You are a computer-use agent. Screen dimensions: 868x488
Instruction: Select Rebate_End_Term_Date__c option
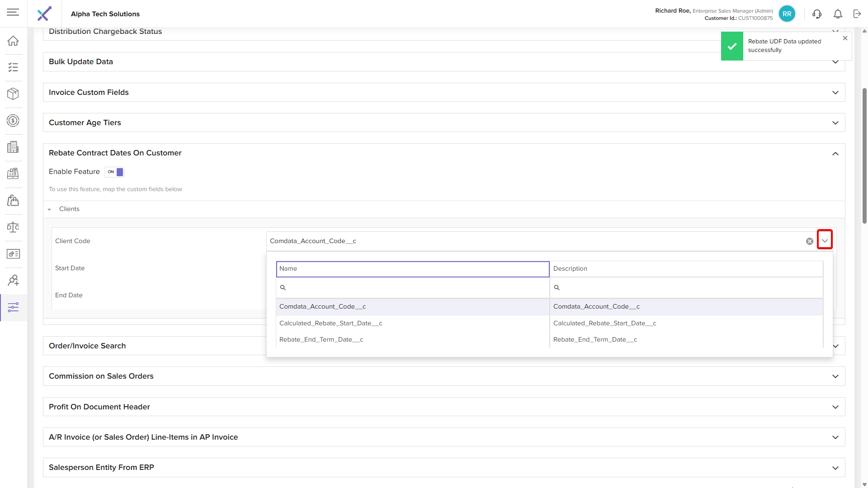[x=321, y=339]
